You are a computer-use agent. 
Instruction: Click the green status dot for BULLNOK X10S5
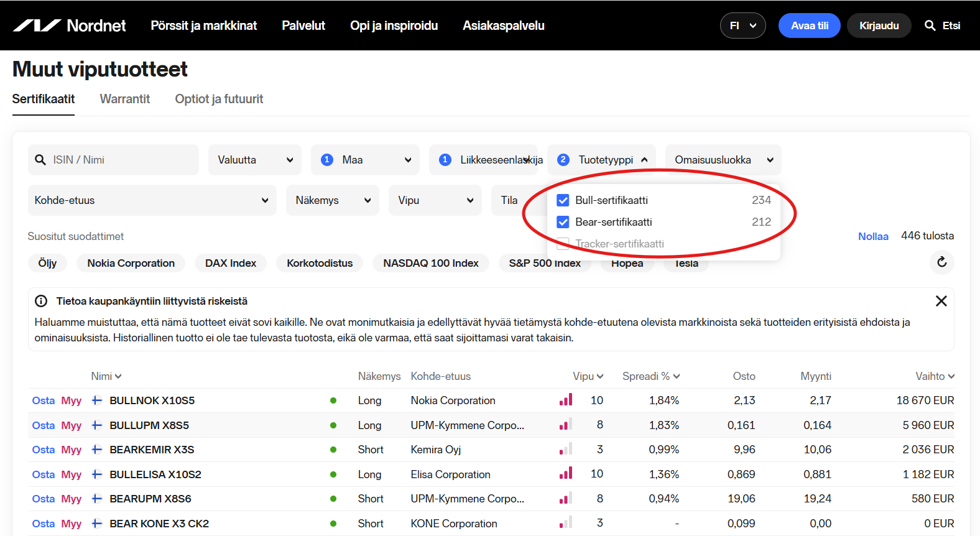click(x=333, y=400)
